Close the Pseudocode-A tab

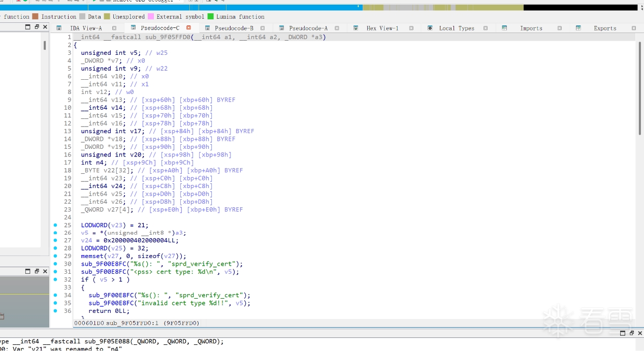(337, 28)
